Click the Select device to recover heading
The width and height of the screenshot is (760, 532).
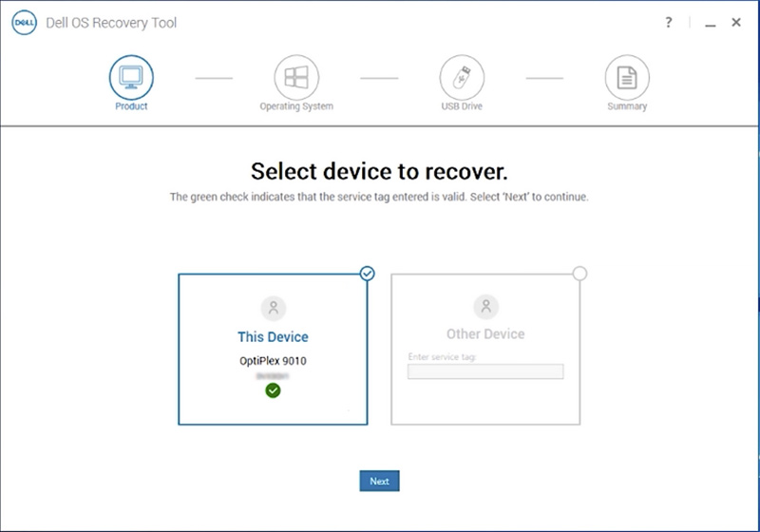(x=379, y=171)
